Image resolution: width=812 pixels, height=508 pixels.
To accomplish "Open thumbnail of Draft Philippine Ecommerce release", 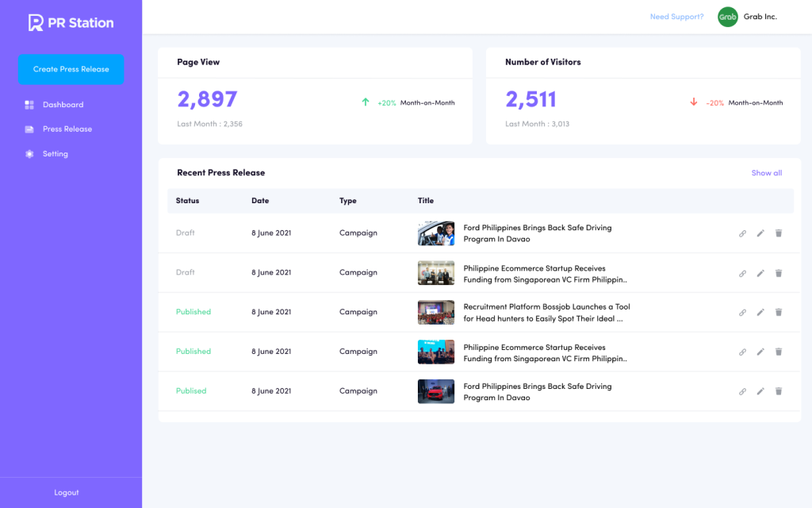I will (436, 273).
